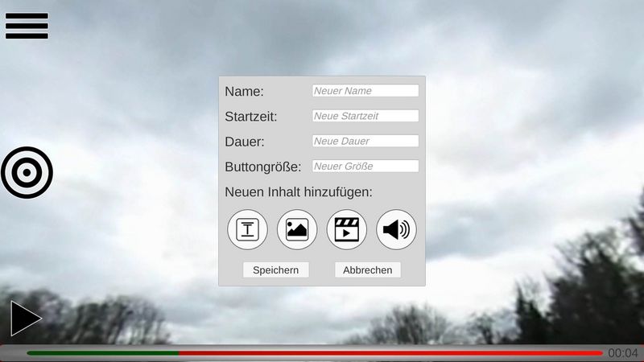Click the Startzeit: label
The width and height of the screenshot is (644, 362).
(x=251, y=117)
